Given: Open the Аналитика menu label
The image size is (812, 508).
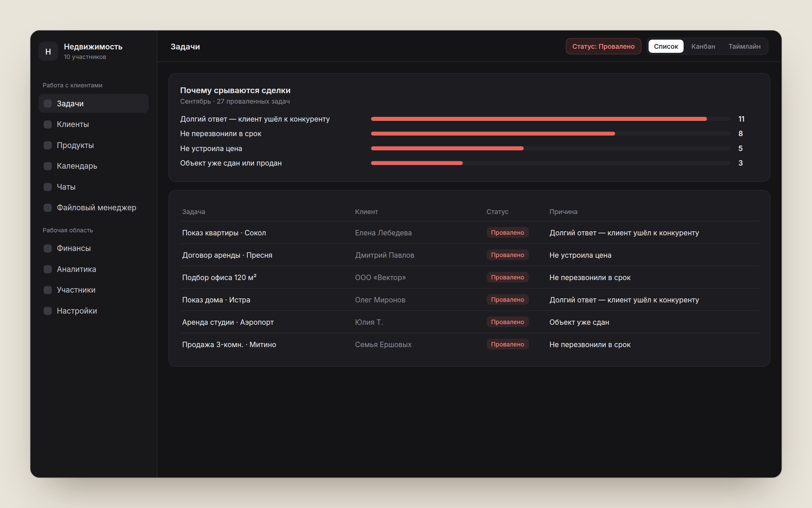Looking at the screenshot, I should click(76, 269).
